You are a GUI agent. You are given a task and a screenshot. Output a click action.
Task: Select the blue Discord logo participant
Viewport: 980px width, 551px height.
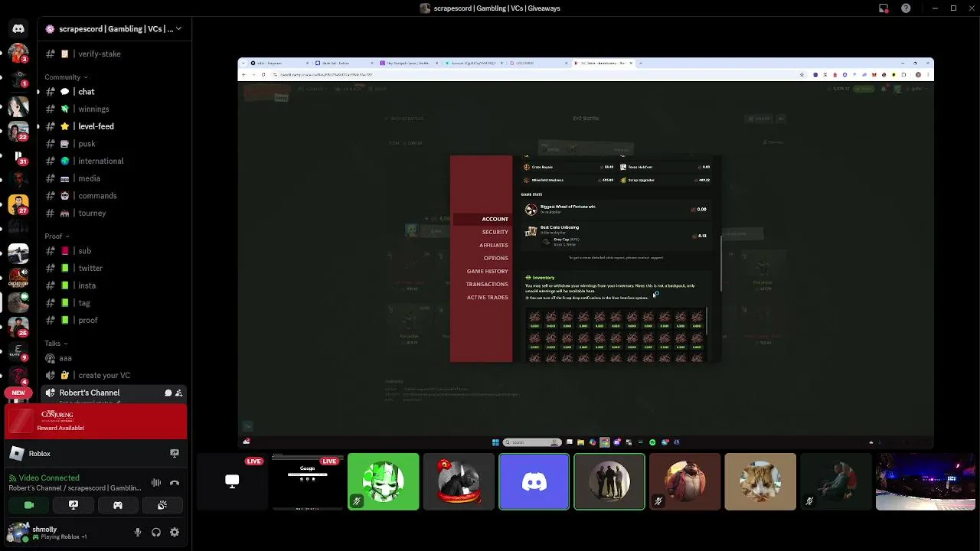tap(534, 481)
